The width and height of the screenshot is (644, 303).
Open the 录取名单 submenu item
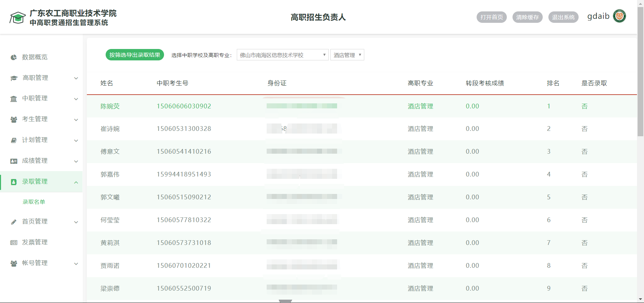[34, 202]
